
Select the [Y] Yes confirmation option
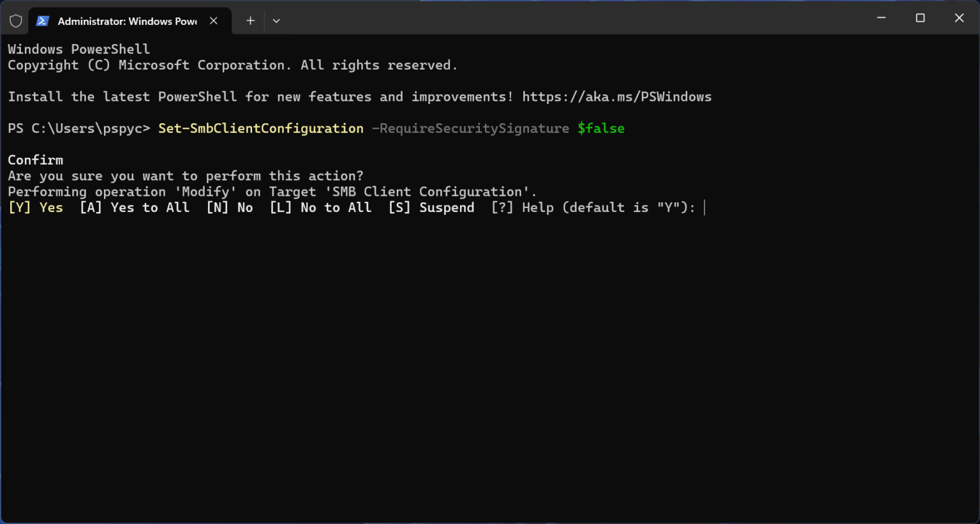pos(35,207)
